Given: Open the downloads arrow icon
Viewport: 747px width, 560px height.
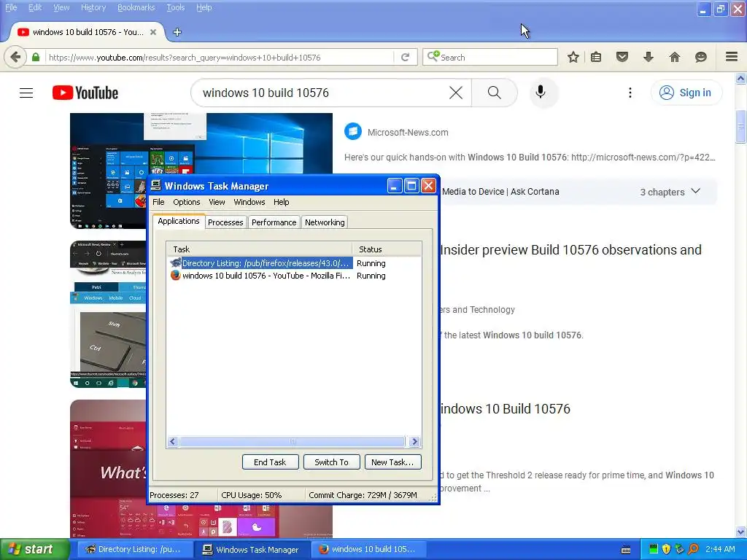Looking at the screenshot, I should (x=649, y=57).
